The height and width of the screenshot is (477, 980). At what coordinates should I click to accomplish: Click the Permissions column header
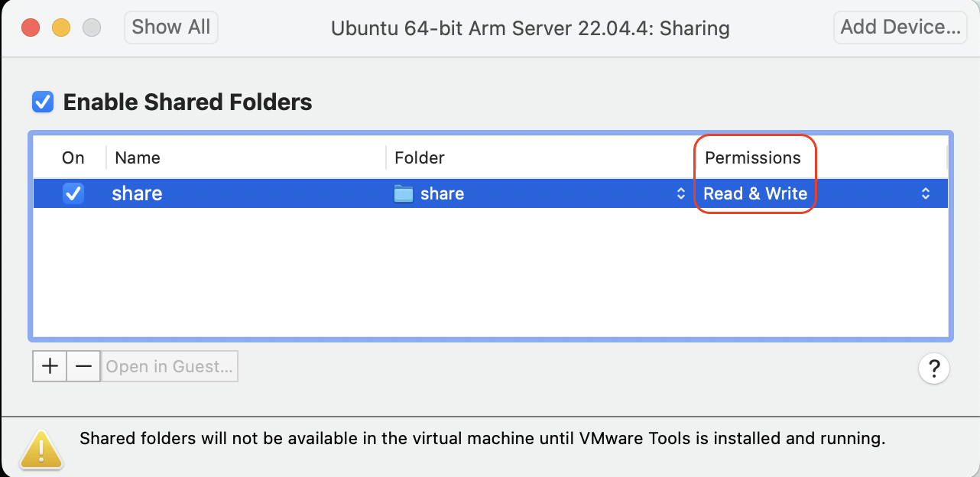pyautogui.click(x=752, y=157)
